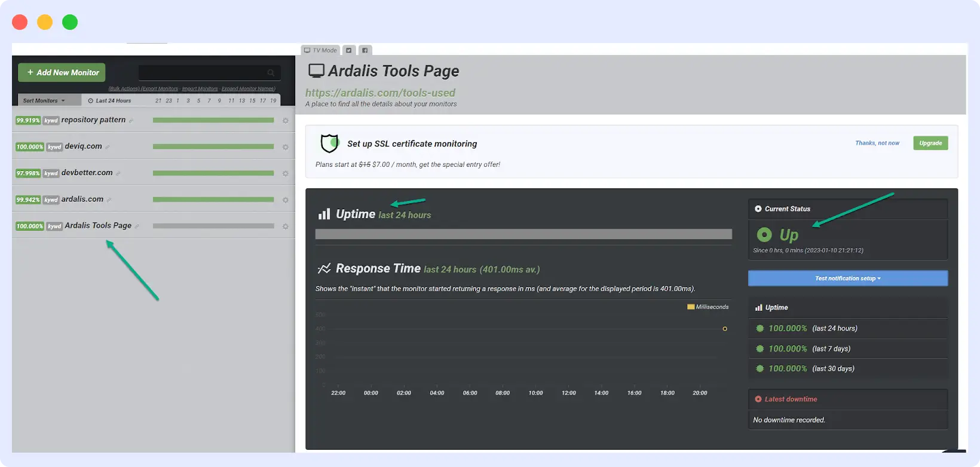Click the main Uptime last 24 hours bar
The width and height of the screenshot is (980, 467).
[x=523, y=234]
